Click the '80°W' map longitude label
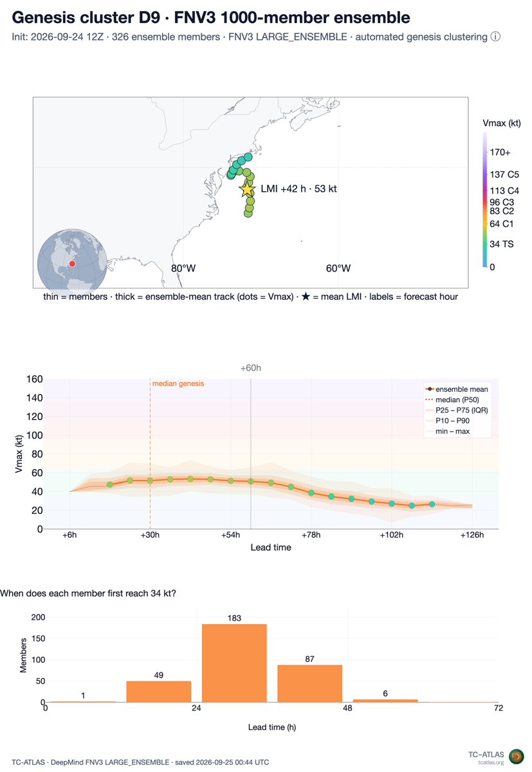Image resolution: width=532 pixels, height=772 pixels. pos(183,268)
